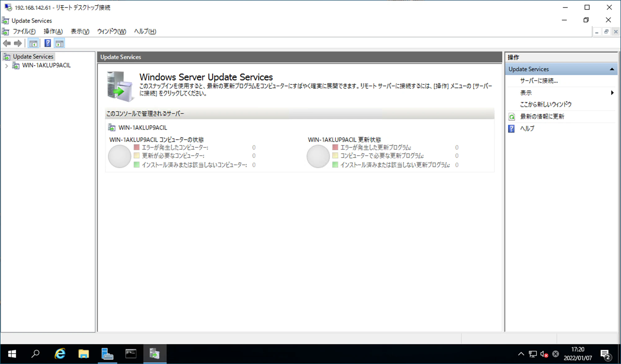This screenshot has height=364, width=621.
Task: Minimize the inner MMC child window
Action: pyautogui.click(x=597, y=32)
